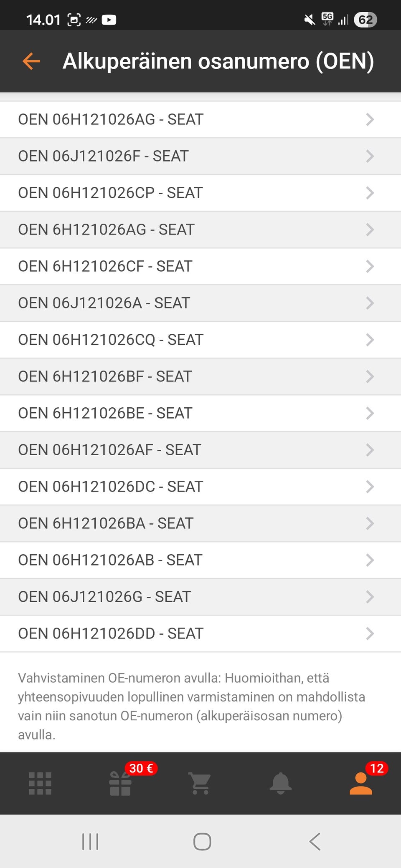401x868 pixels.
Task: Open the profile icon with 12 badge
Action: [361, 783]
